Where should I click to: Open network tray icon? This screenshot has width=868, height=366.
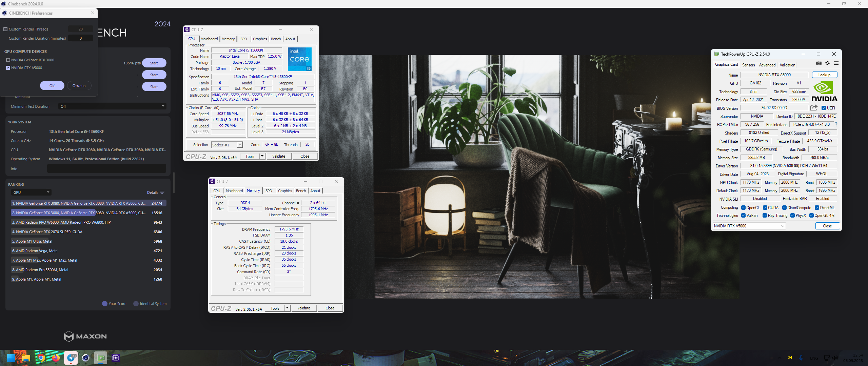tap(827, 358)
